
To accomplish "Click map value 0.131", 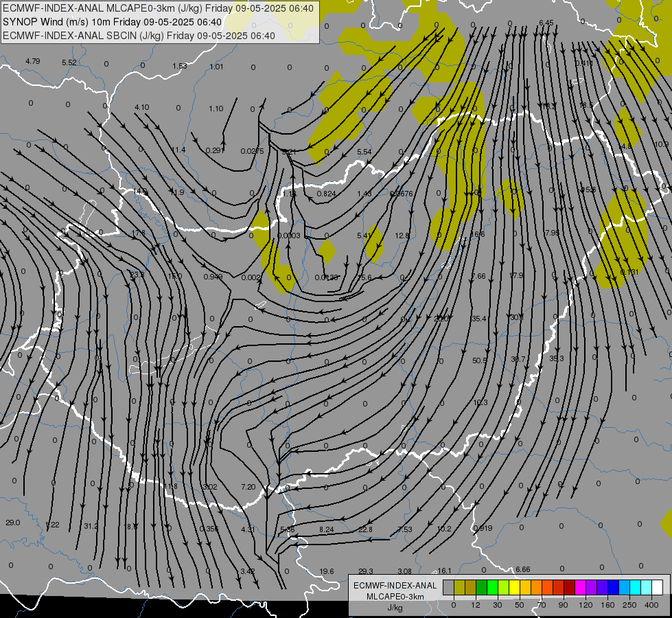I will click(629, 272).
